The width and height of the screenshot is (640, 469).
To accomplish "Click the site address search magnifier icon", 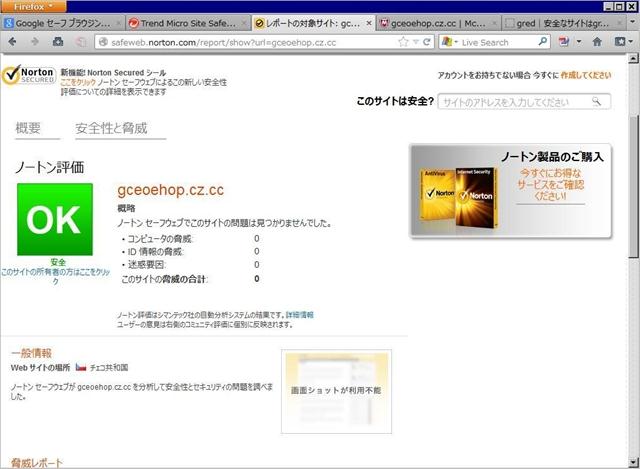I will click(597, 101).
